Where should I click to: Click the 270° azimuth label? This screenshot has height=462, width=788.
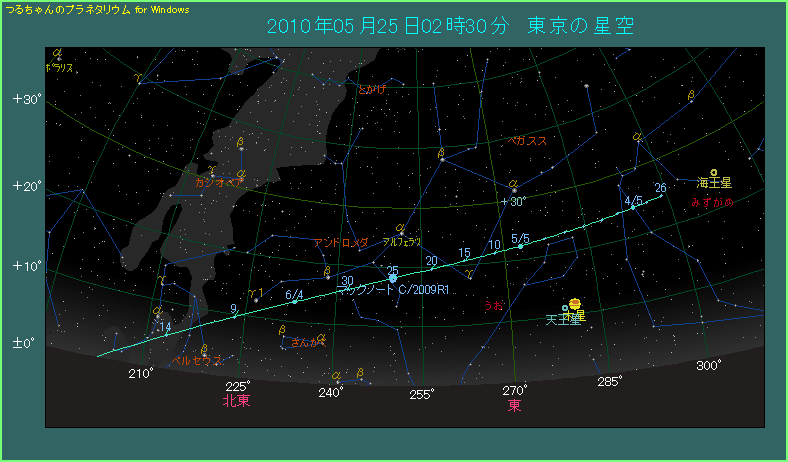coord(514,390)
